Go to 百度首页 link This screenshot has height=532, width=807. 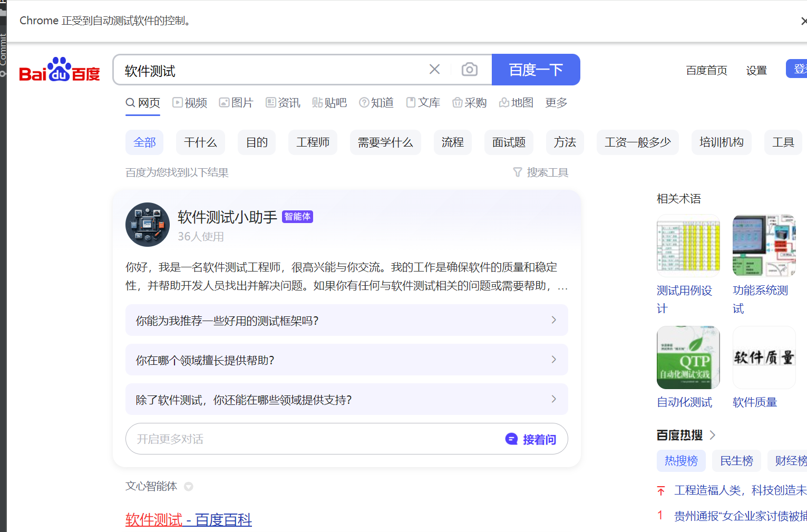[706, 70]
